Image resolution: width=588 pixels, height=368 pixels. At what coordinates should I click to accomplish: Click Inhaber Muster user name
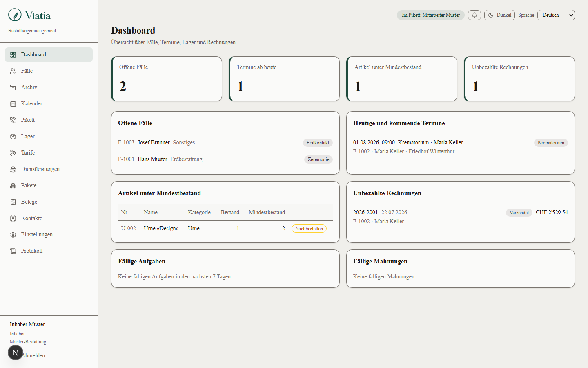coord(27,325)
